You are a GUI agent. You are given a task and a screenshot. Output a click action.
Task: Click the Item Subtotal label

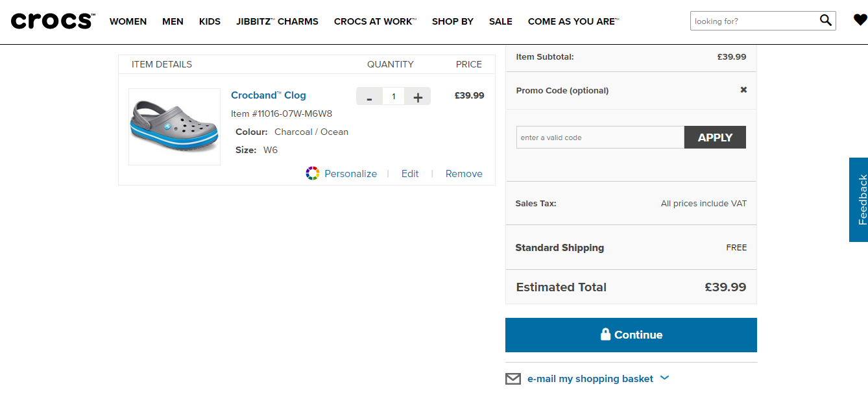545,56
